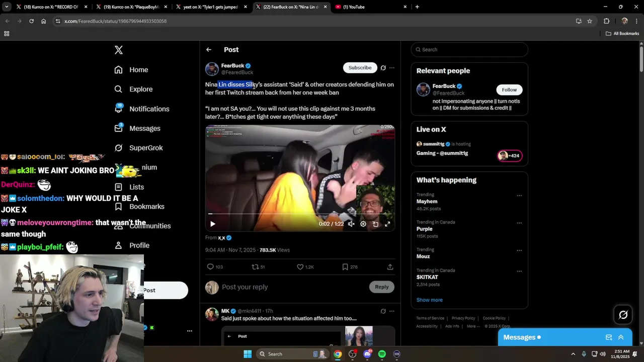Open Home in X sidebar
644x362 pixels.
click(131, 70)
